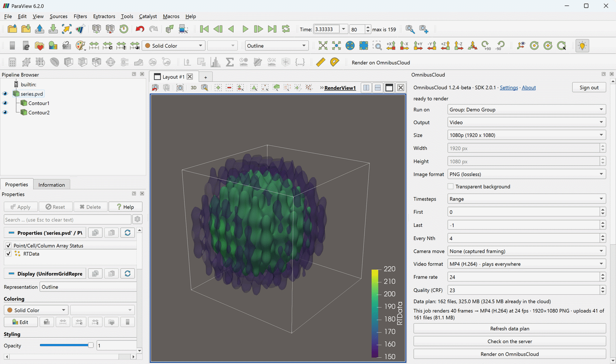616x364 pixels.
Task: Set view direction to +X
Action: 391,46
